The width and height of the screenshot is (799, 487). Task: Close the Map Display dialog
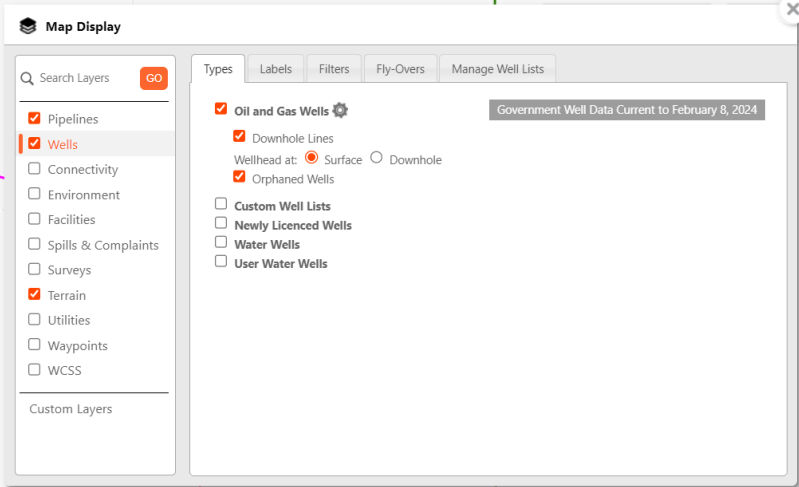tap(790, 8)
